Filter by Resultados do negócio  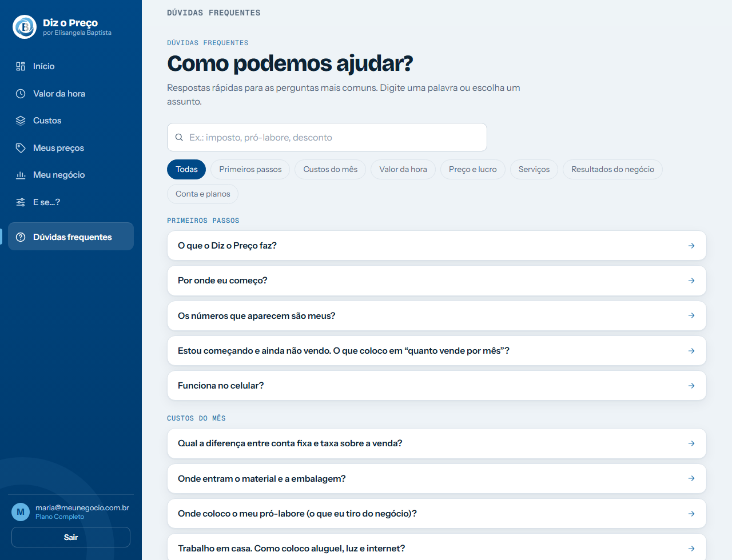(612, 169)
